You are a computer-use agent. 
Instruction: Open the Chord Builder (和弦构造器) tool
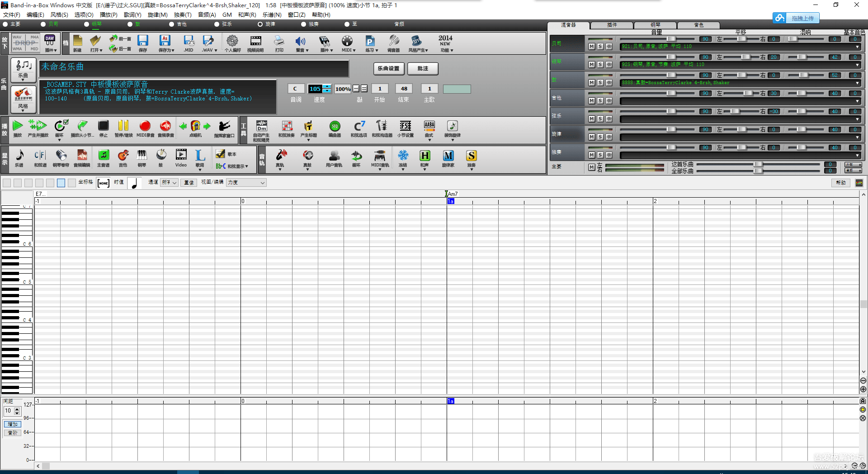[x=382, y=127]
